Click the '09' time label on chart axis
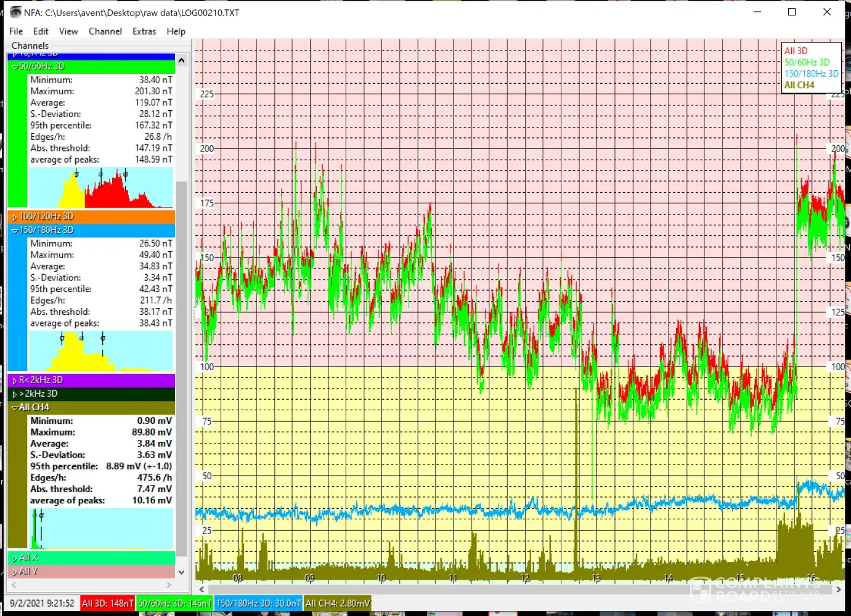This screenshot has width=851, height=616. 309,578
